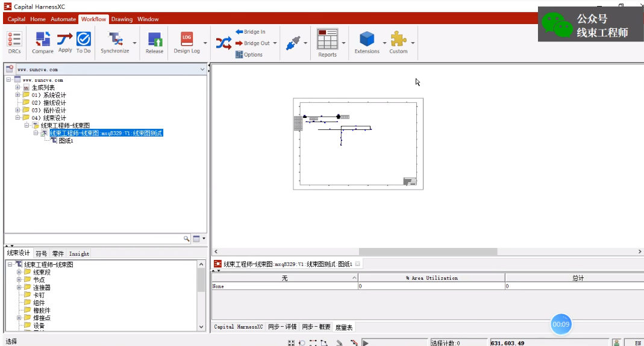Open the Capital menu
The image size is (644, 346).
16,19
